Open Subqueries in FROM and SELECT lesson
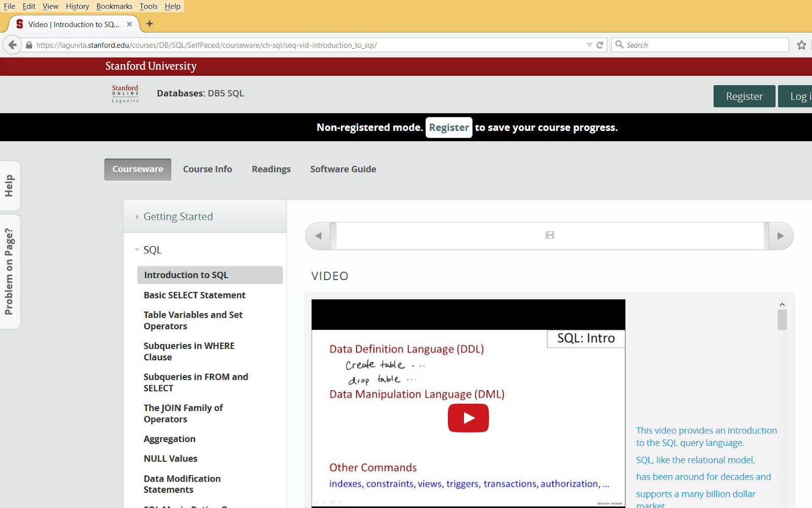 point(196,382)
